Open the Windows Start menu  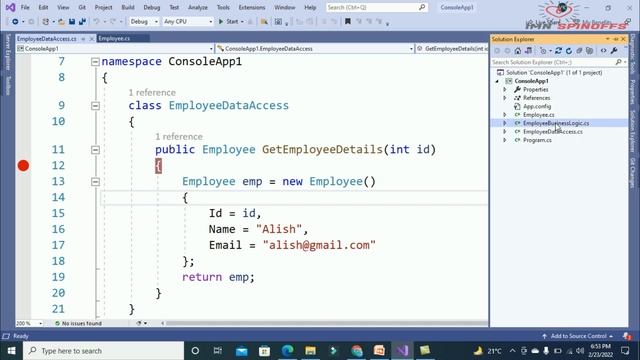click(x=11, y=351)
